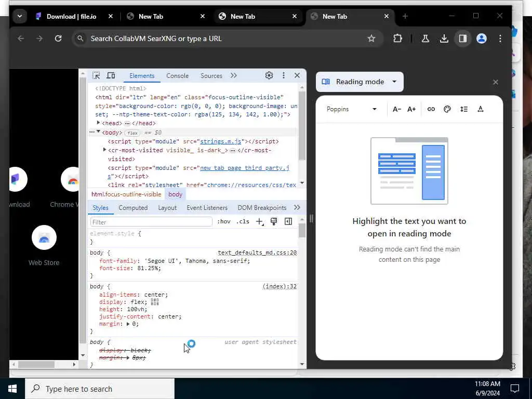The image size is (532, 399).
Task: Open the profile avatar icon
Action: coord(482,38)
